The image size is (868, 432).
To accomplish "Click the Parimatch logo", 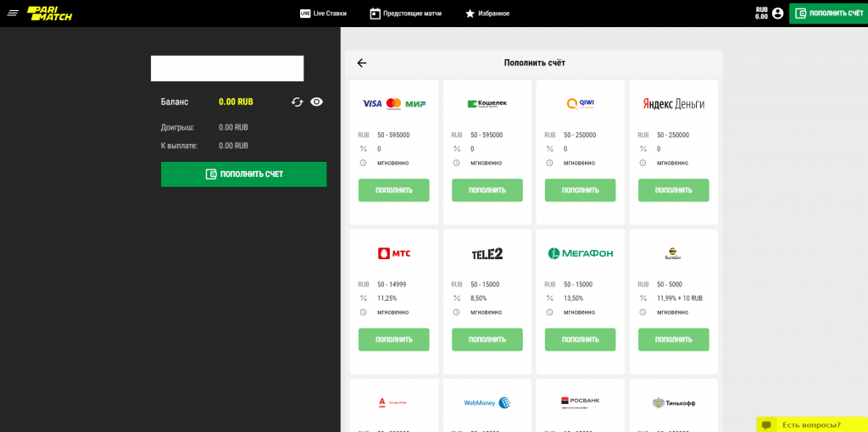I will [x=50, y=14].
